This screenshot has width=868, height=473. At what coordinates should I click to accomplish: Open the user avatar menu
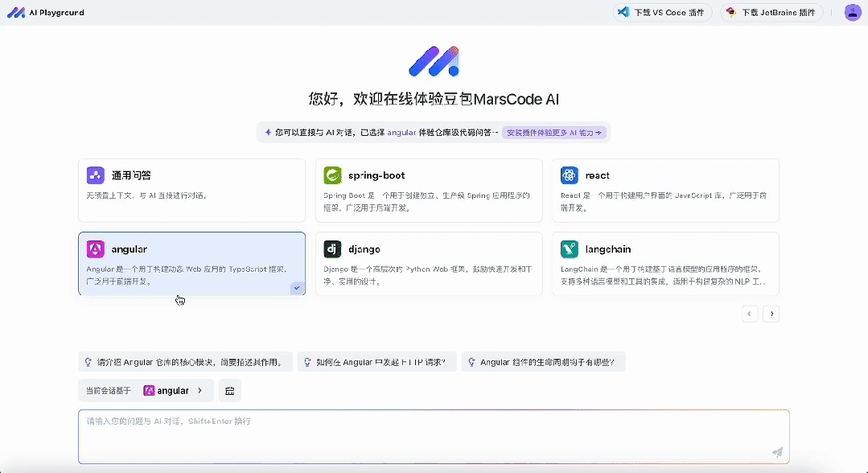coord(853,12)
